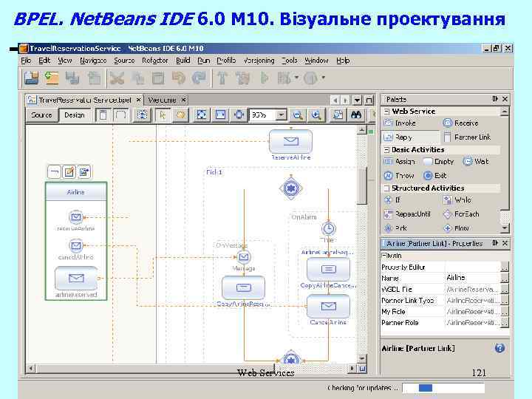Switch to Design view
532x399 pixels.
coord(75,115)
